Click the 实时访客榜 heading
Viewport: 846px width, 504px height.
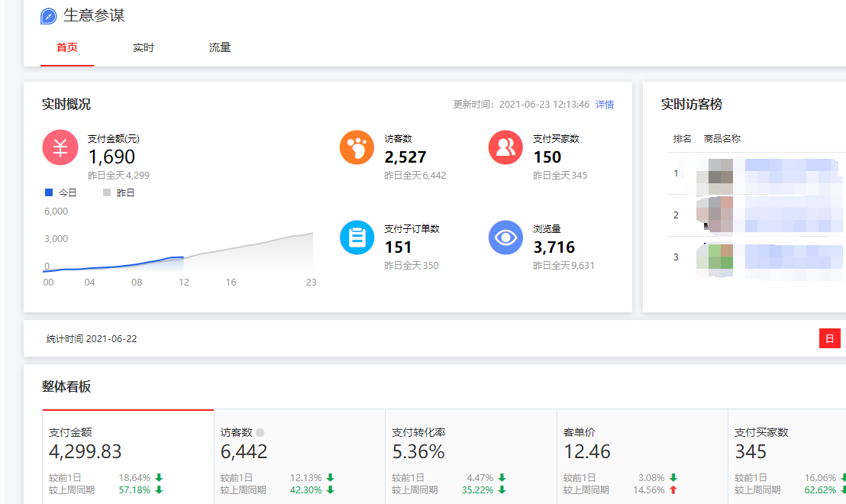click(x=692, y=104)
